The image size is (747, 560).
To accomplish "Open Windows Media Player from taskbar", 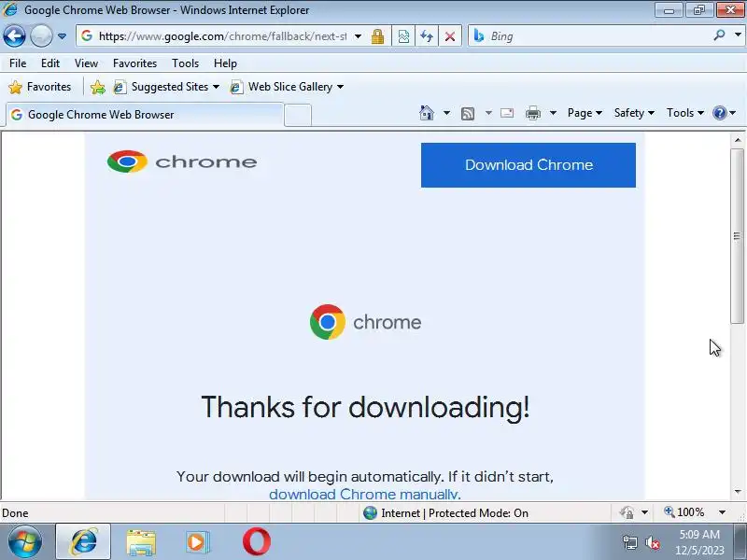I will tap(198, 542).
